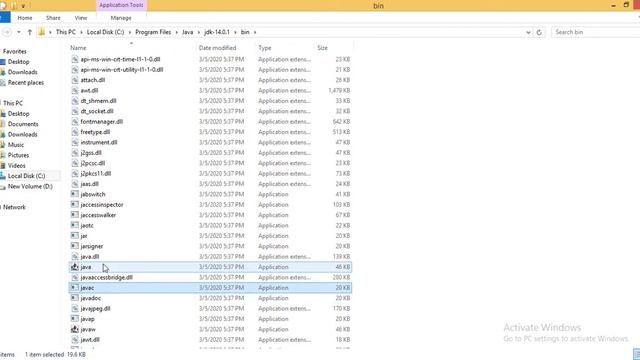Select the jarsigner application icon
This screenshot has width=640, height=360.
(x=75, y=246)
